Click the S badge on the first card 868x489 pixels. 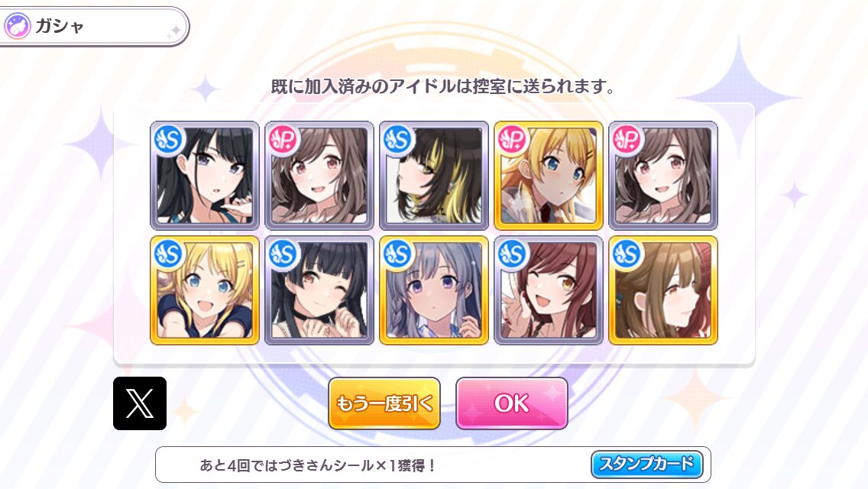(169, 140)
